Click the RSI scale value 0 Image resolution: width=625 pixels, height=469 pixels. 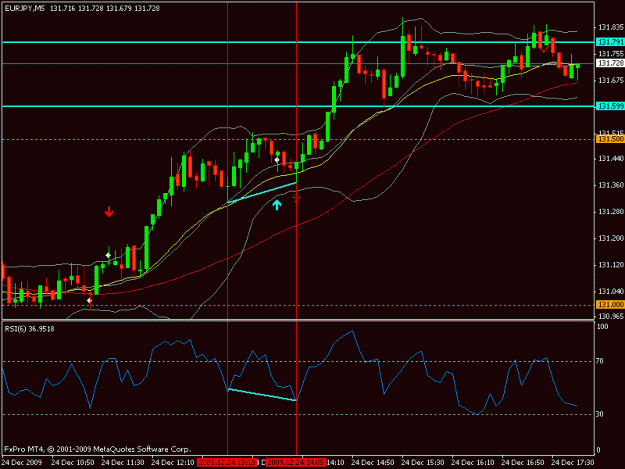[x=598, y=450]
